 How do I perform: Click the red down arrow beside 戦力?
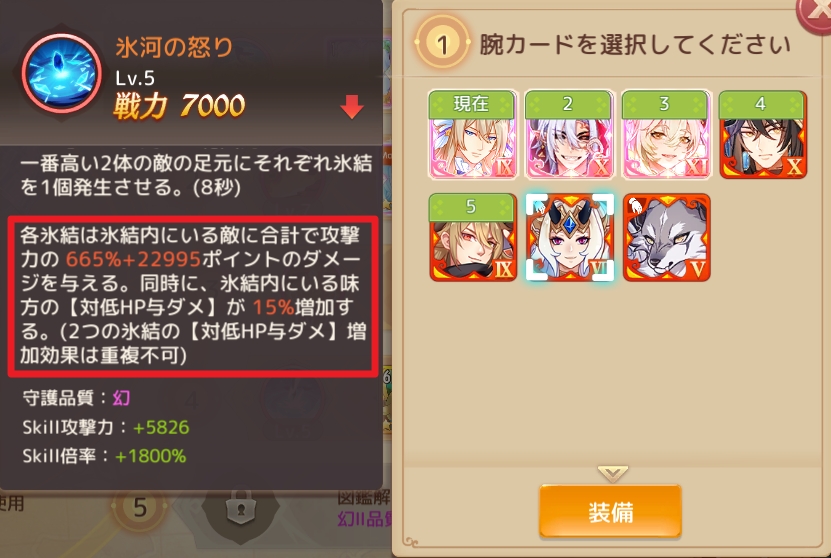352,107
